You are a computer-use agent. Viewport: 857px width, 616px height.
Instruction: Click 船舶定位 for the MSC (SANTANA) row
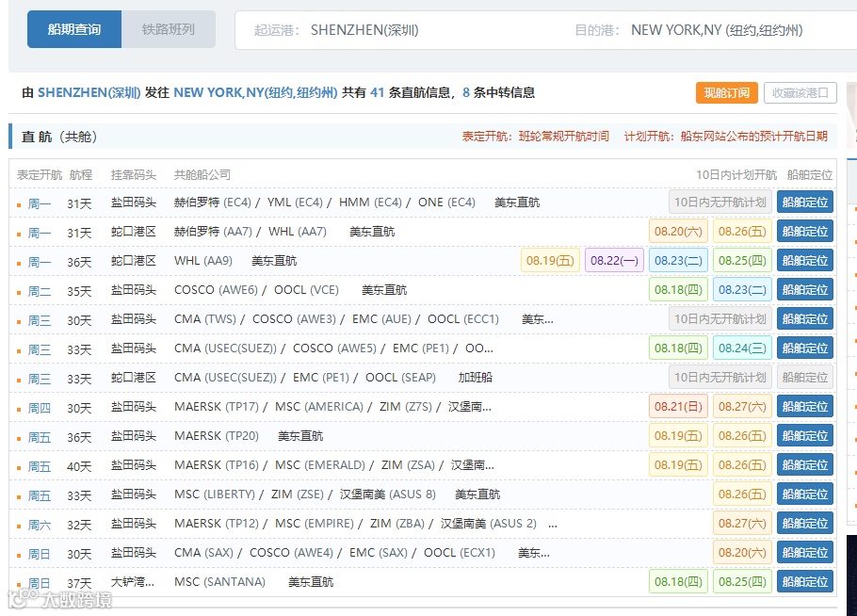coord(805,581)
